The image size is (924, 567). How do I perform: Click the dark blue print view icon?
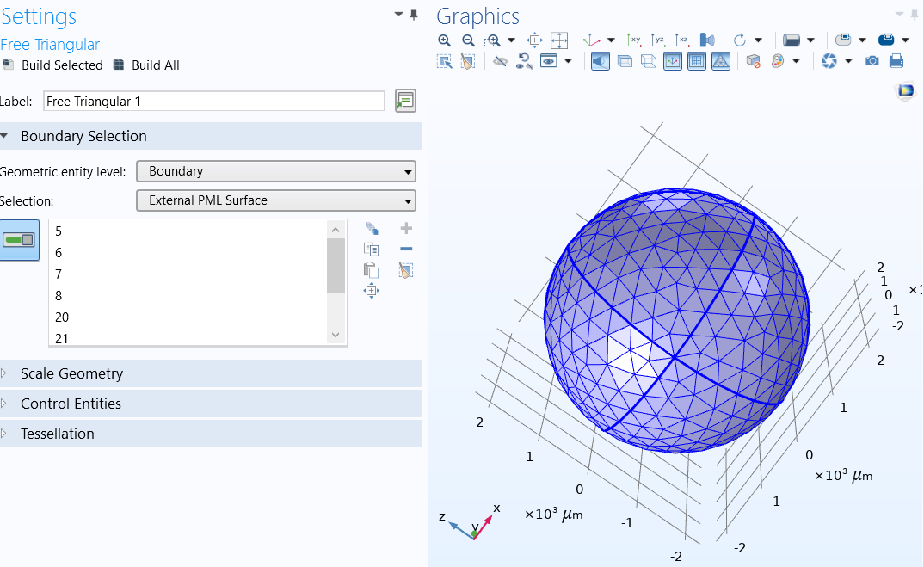(x=885, y=40)
